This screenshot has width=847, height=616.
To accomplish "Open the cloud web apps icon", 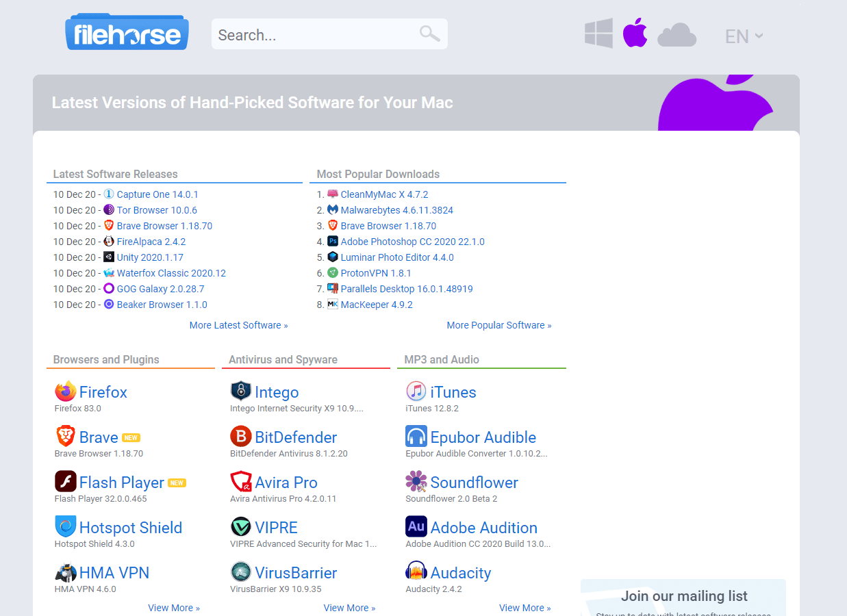I will [677, 36].
